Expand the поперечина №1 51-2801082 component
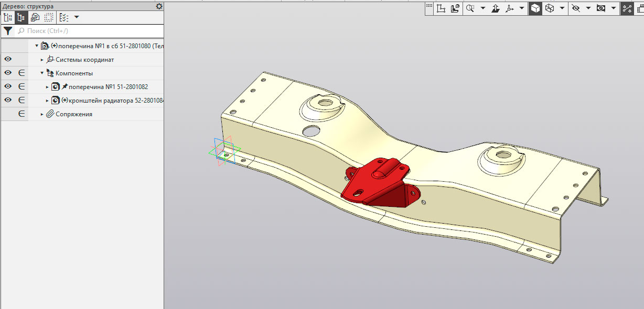 click(x=47, y=87)
